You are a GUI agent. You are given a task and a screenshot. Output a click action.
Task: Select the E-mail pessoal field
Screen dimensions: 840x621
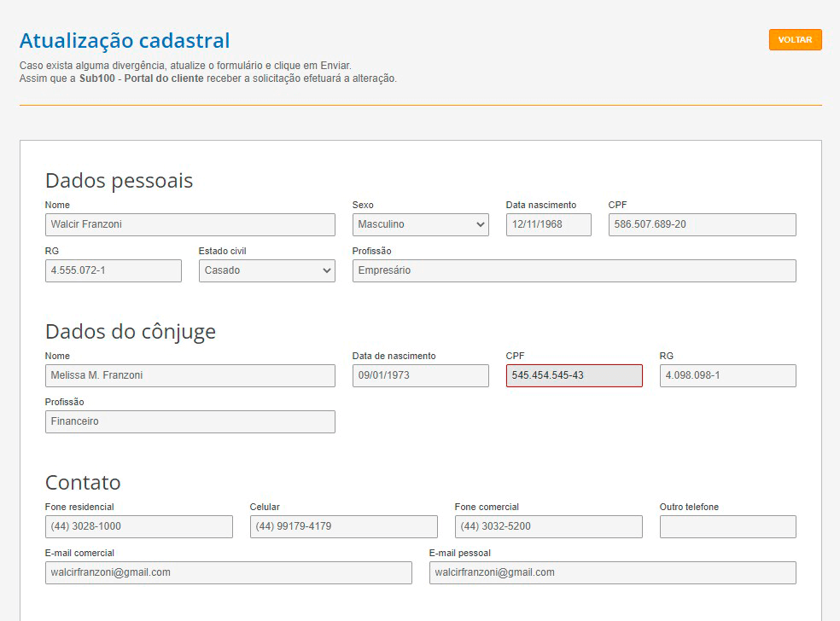tap(611, 572)
